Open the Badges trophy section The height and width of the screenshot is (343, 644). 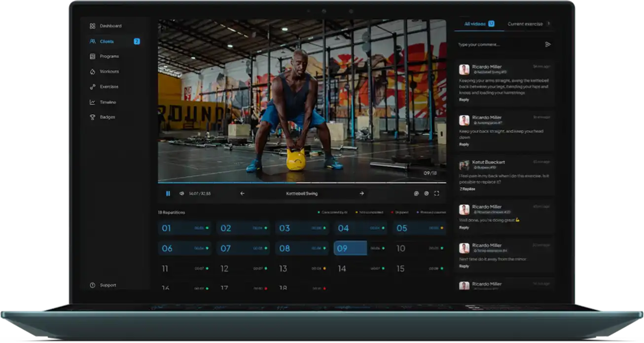107,117
